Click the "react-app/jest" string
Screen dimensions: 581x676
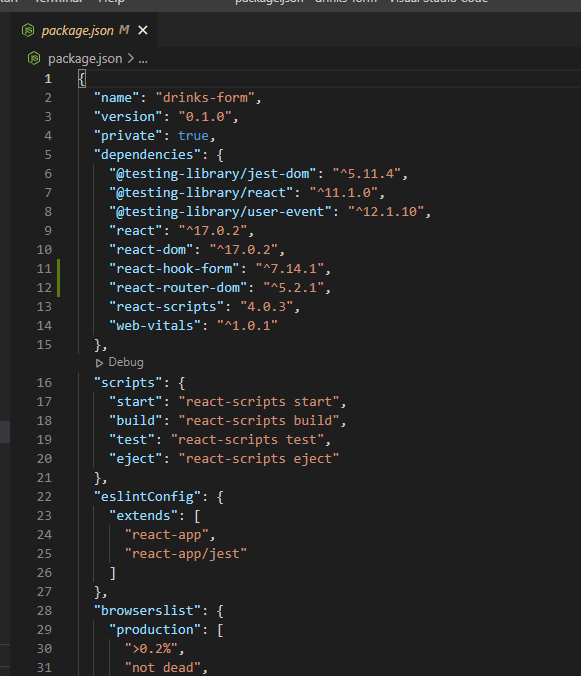click(186, 554)
